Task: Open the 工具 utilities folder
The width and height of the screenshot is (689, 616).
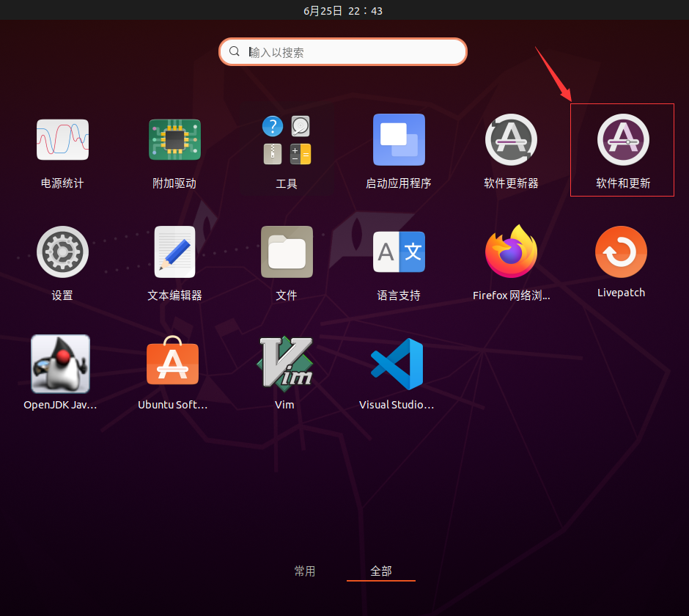Action: point(286,150)
